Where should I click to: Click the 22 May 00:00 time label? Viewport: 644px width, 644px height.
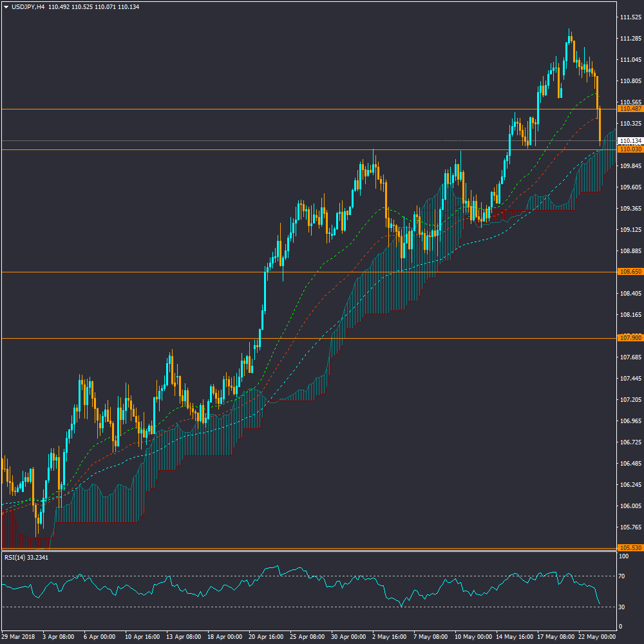597,636
